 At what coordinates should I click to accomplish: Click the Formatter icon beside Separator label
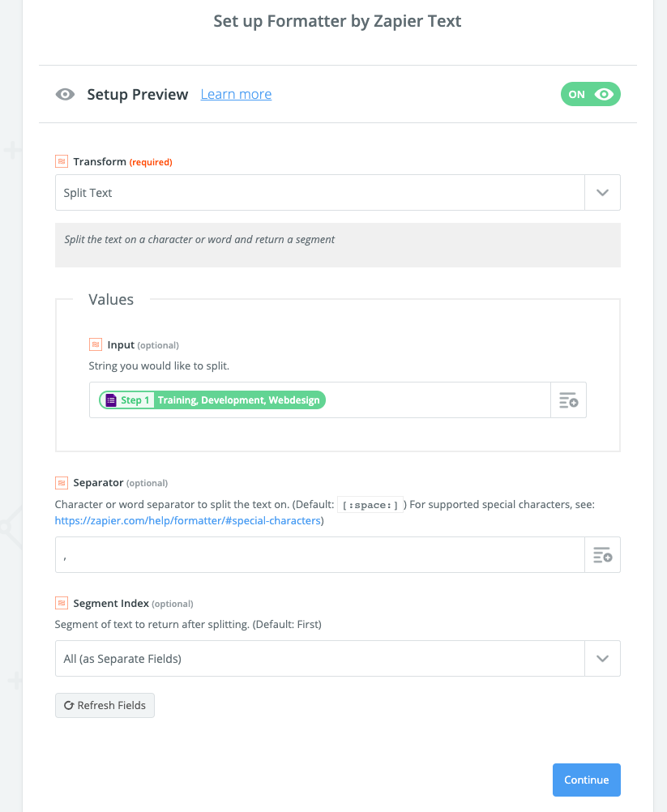tap(62, 483)
